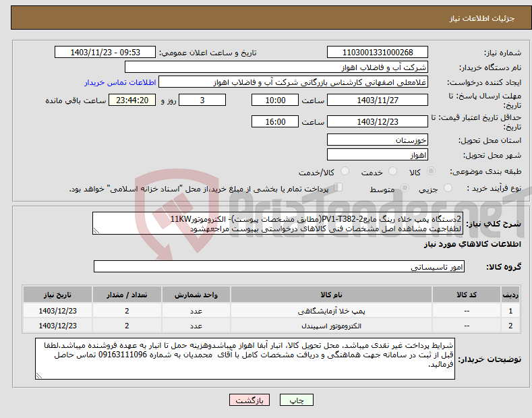Screen dimensions: 532x418
Task: Click the remaining time field 23:44:20
Action: 132,100
